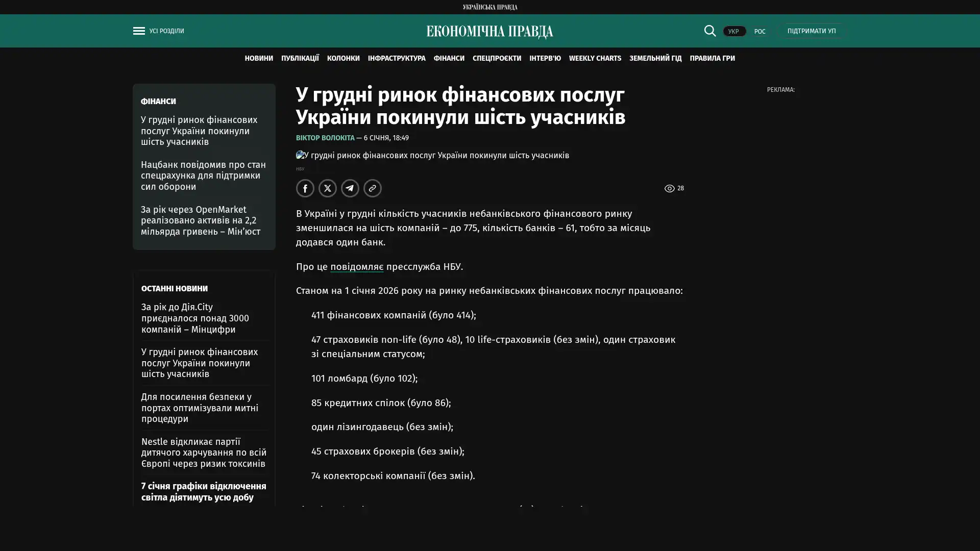Image resolution: width=980 pixels, height=551 pixels.
Task: Switch language to УКР
Action: pos(733,32)
